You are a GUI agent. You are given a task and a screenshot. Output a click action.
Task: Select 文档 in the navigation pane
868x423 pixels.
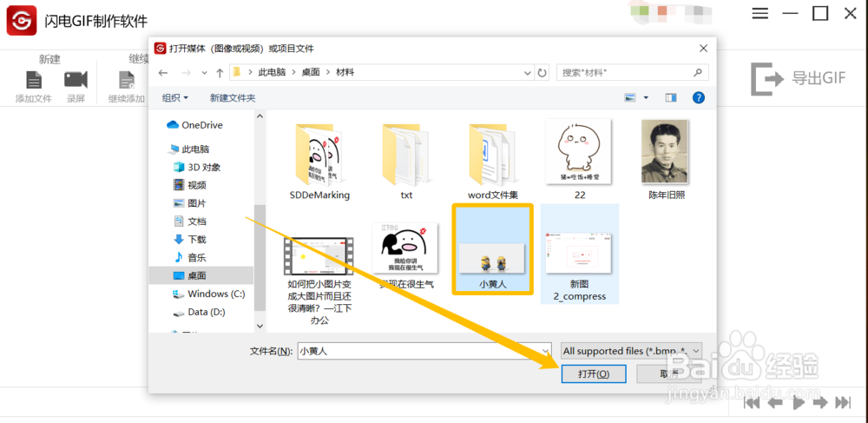tap(189, 221)
